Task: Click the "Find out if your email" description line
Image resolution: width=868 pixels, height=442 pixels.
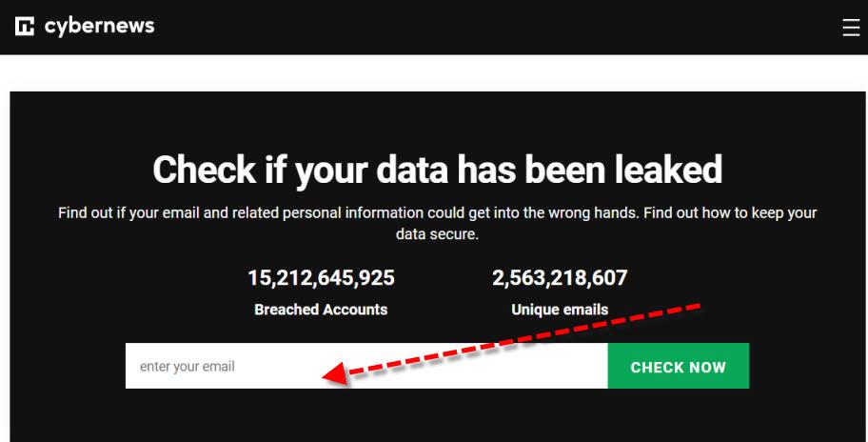Action: pos(437,213)
